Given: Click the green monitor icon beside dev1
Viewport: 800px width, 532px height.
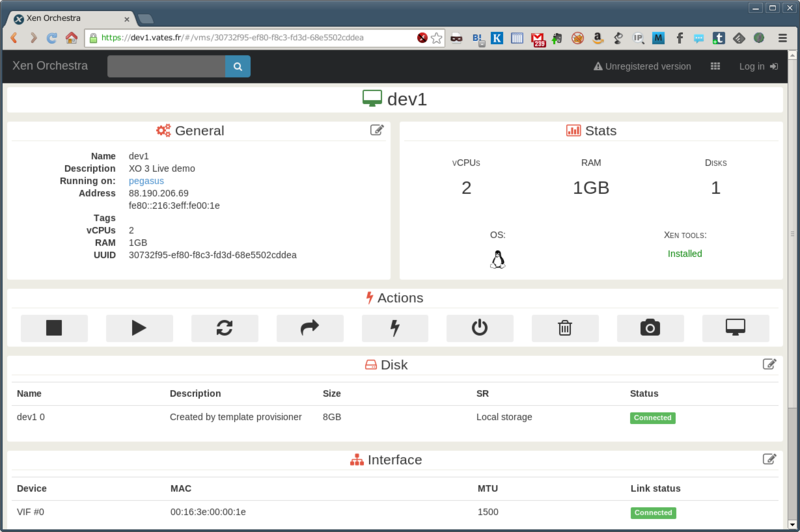Looking at the screenshot, I should click(372, 98).
